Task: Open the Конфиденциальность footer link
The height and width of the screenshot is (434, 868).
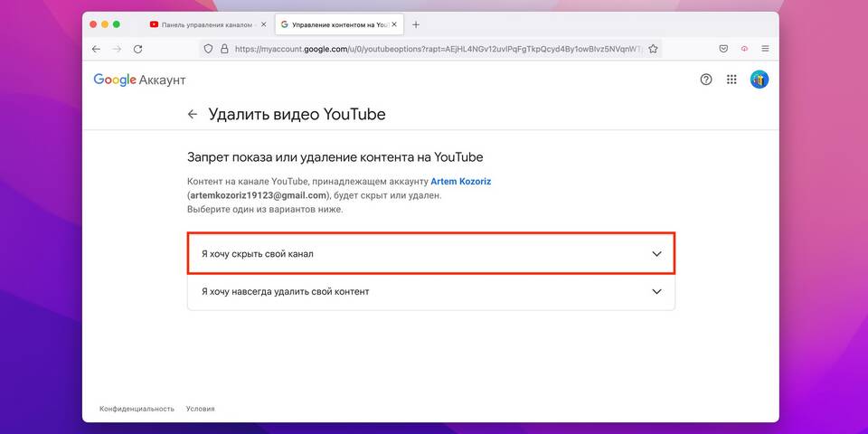Action: 137,409
